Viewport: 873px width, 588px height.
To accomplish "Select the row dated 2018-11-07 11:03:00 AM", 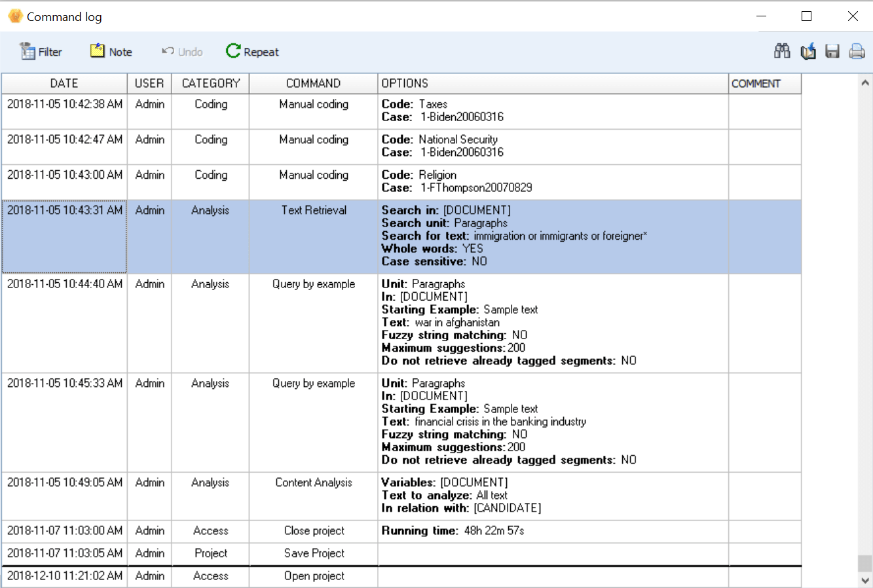I will [x=401, y=531].
